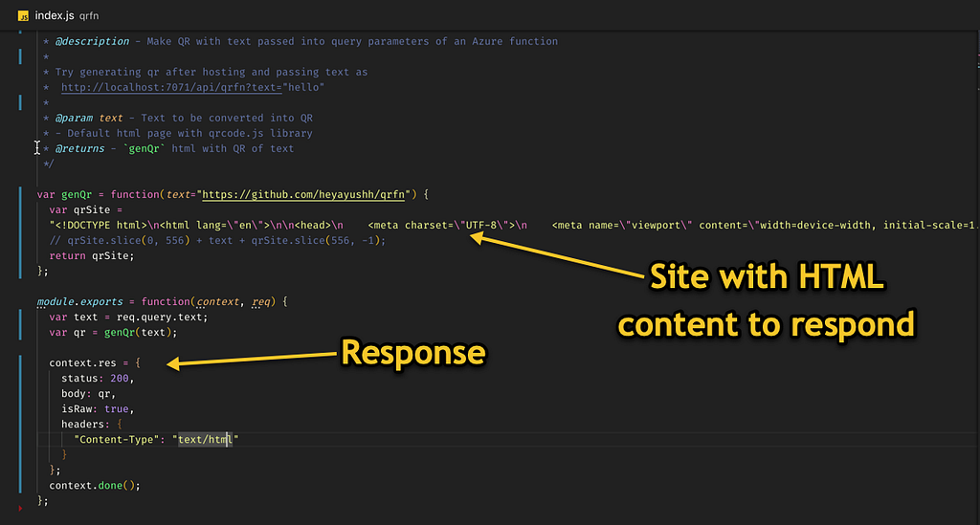Click the 'Try generating qr after hosting' comment

pos(212,73)
